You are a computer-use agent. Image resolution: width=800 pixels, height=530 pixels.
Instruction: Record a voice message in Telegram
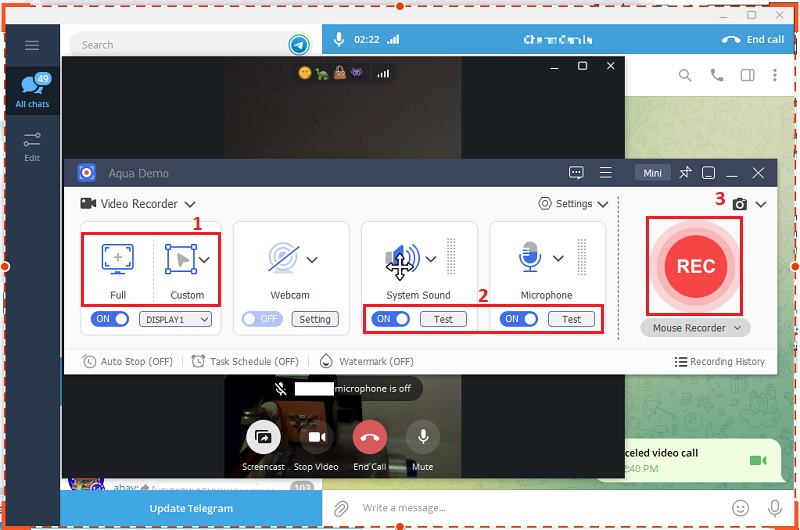coord(774,508)
